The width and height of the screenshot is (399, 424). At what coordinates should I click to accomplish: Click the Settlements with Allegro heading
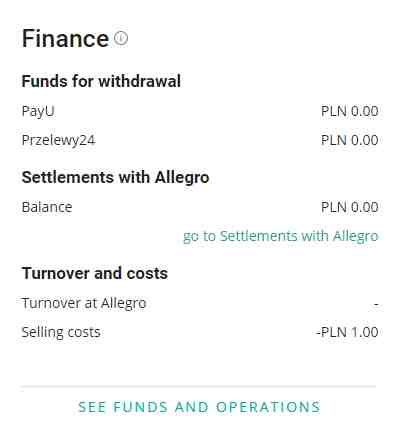[115, 177]
